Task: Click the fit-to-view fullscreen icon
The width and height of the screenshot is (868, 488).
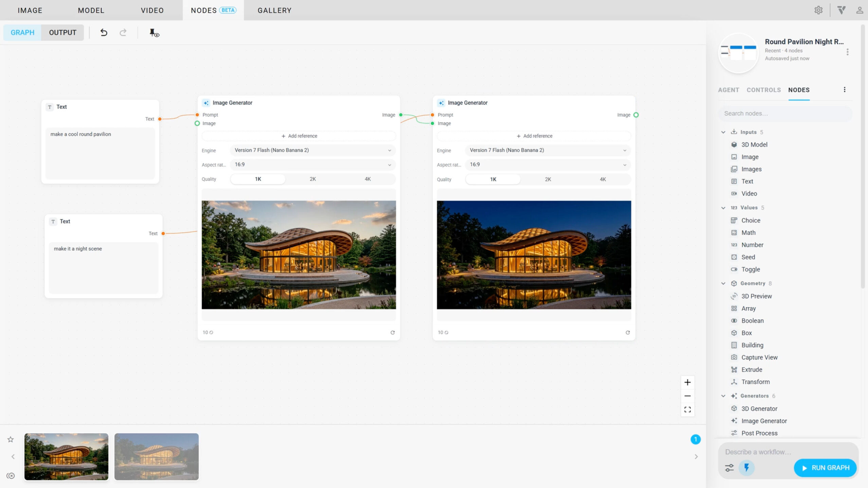Action: [687, 409]
